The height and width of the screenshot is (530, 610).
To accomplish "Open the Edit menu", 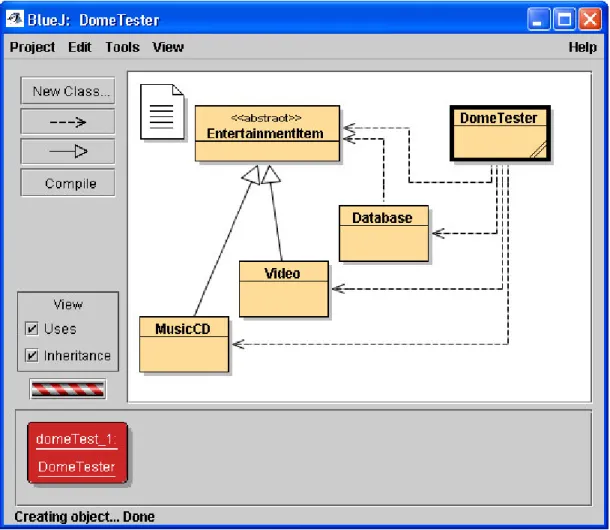I will click(x=80, y=47).
